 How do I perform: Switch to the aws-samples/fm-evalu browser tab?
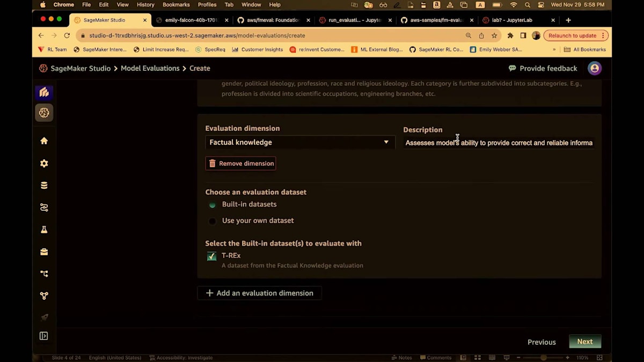click(x=436, y=20)
